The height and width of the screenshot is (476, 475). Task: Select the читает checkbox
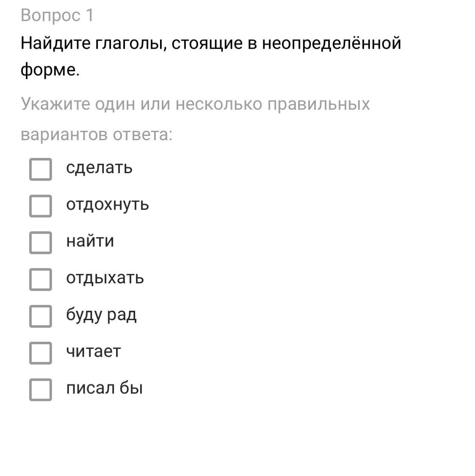pyautogui.click(x=41, y=353)
